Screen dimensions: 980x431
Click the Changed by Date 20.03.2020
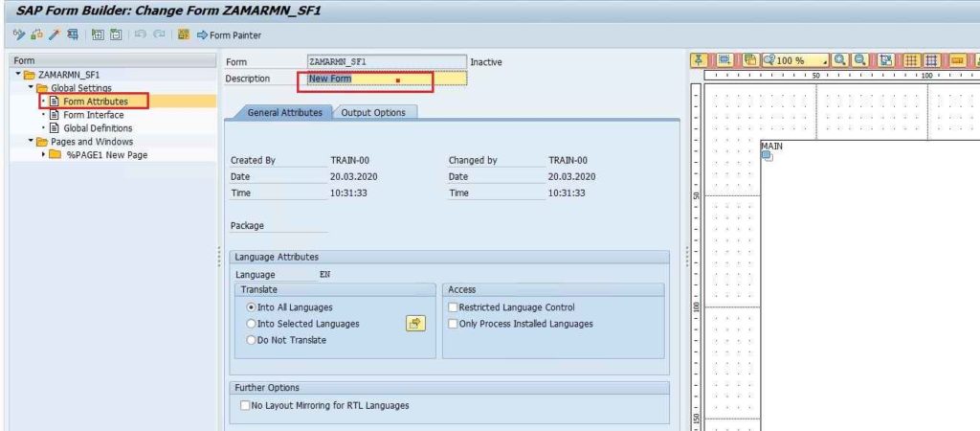coord(572,176)
